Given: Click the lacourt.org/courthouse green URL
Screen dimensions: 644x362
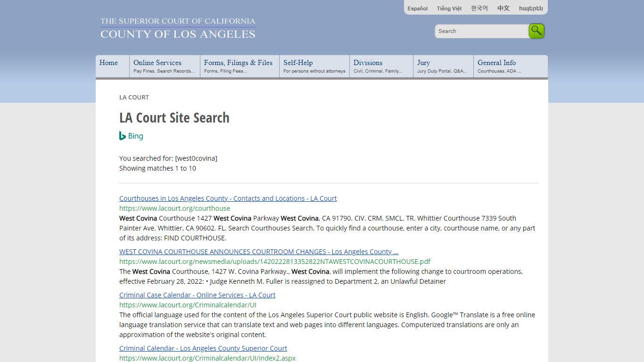Looking at the screenshot, I should 174,208.
